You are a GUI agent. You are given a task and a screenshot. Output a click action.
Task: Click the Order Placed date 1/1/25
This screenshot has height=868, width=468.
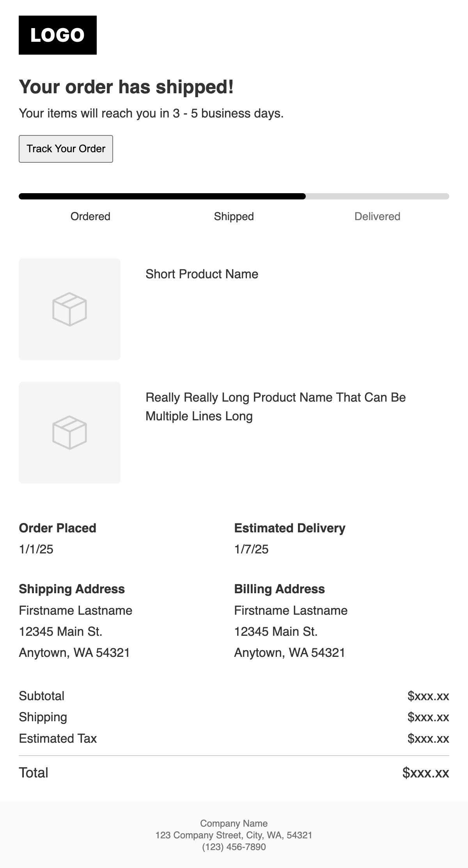pyautogui.click(x=36, y=549)
